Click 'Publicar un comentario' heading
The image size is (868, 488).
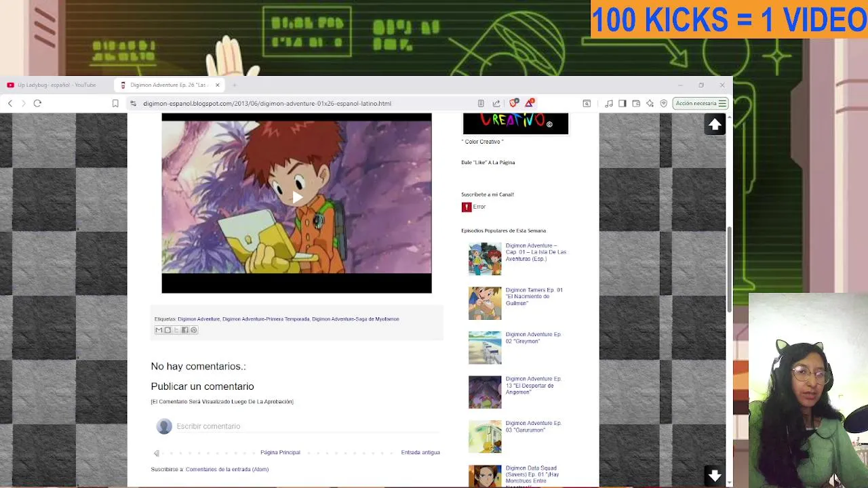click(x=202, y=386)
